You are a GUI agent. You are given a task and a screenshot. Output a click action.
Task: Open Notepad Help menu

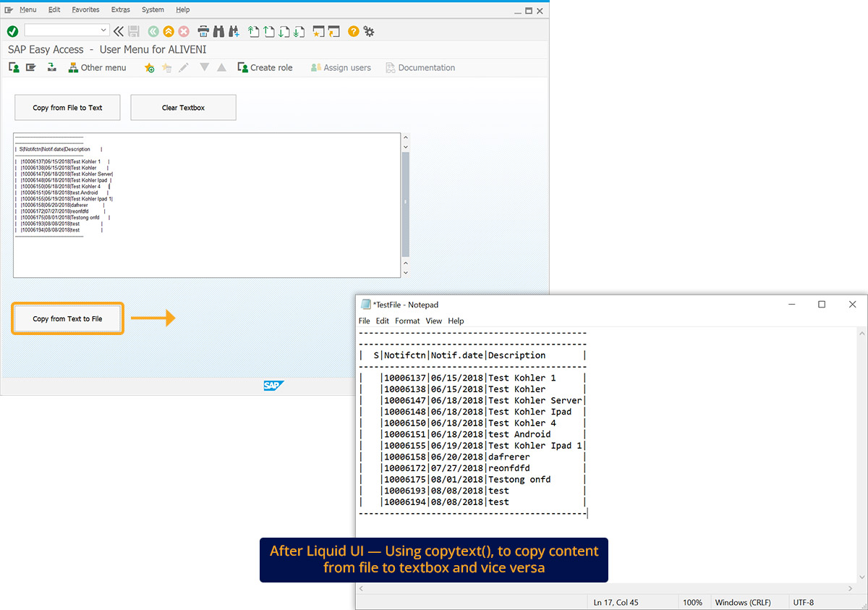(456, 321)
